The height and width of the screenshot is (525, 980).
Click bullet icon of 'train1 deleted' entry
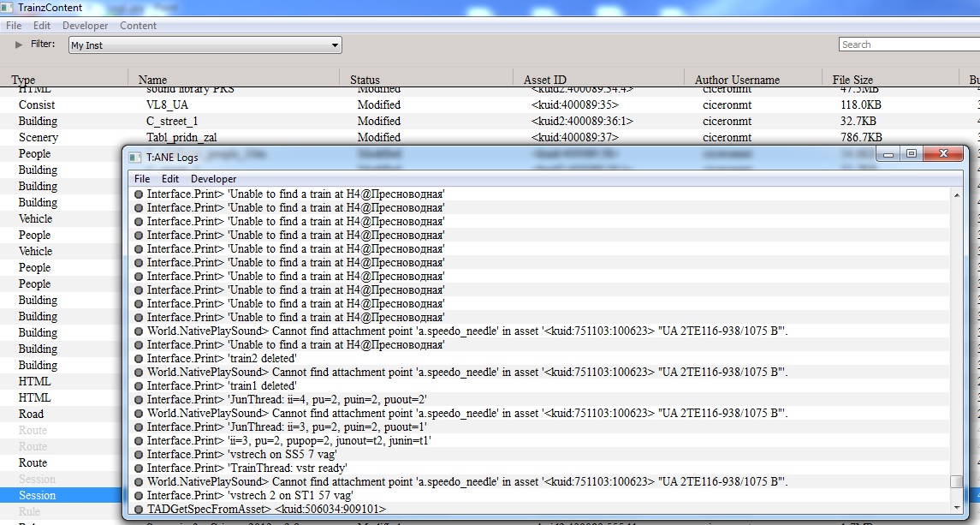click(139, 387)
